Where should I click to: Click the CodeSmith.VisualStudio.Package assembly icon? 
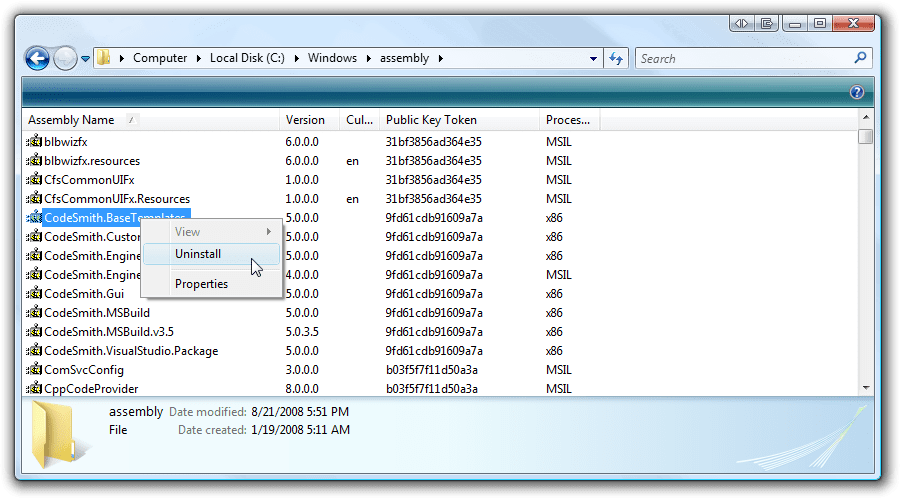(x=34, y=350)
